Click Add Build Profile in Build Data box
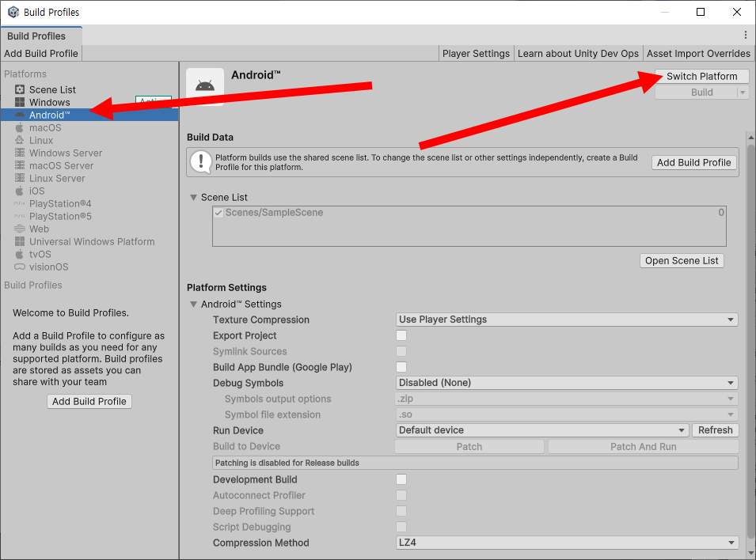 pos(693,162)
